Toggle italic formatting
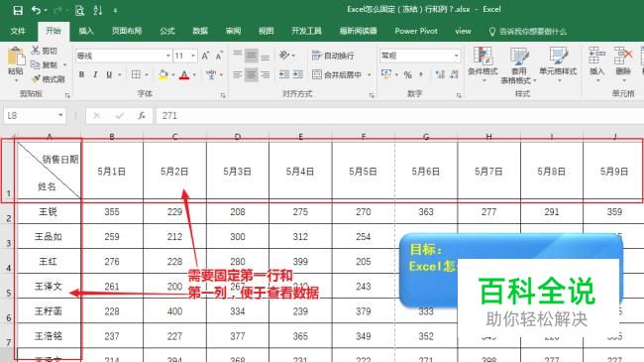644x362 pixels. pos(95,74)
